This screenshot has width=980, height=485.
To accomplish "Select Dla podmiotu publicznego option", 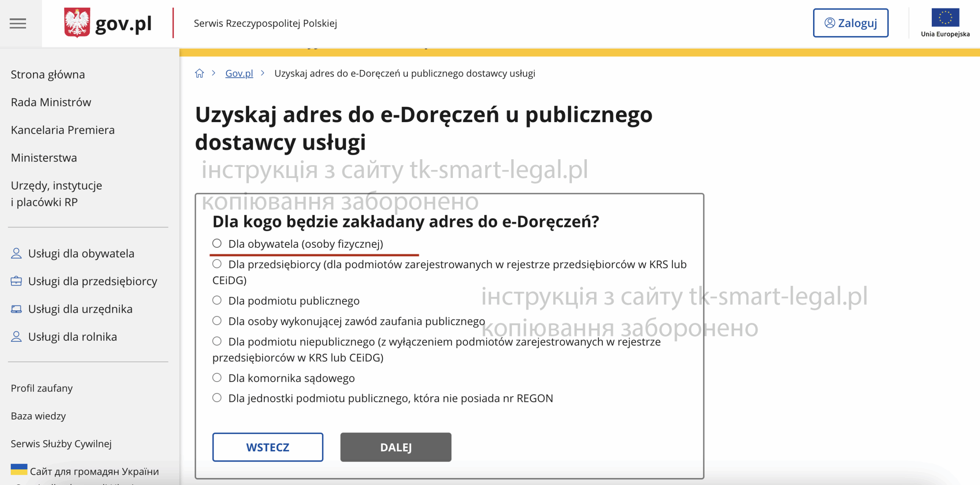I will coord(217,300).
